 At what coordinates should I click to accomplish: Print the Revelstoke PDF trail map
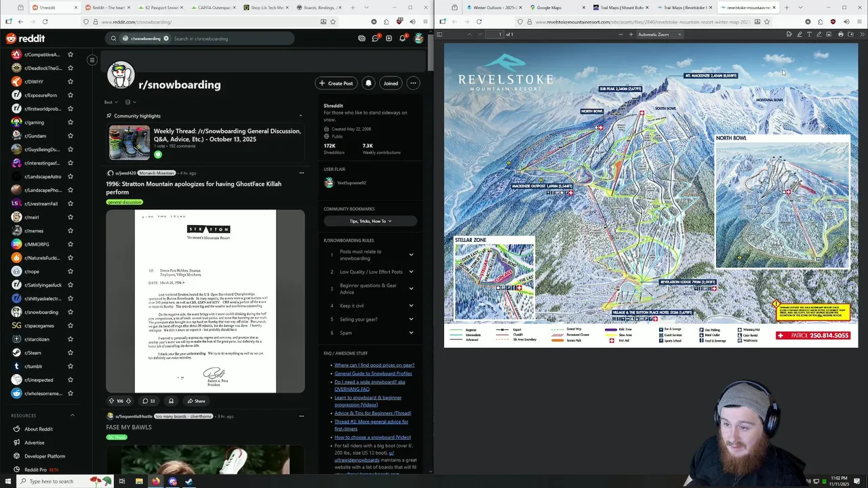click(x=841, y=35)
